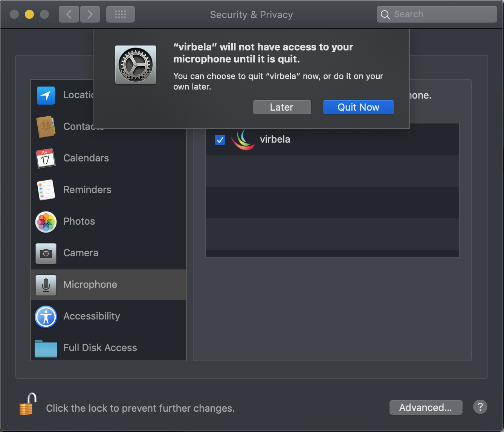Select Calendars text in the sidebar
Screen dimensions: 504x432
click(86, 158)
